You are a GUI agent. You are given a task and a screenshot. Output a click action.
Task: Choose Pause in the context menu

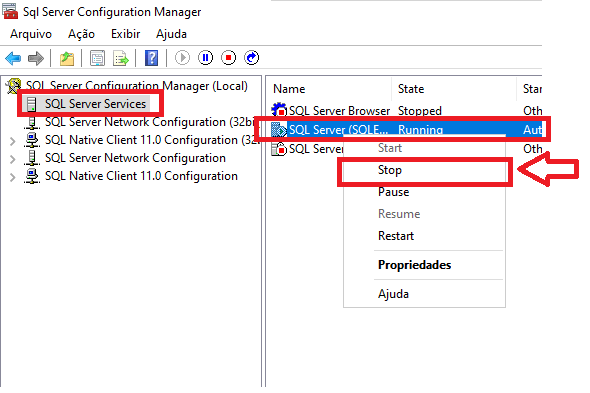[x=424, y=192]
